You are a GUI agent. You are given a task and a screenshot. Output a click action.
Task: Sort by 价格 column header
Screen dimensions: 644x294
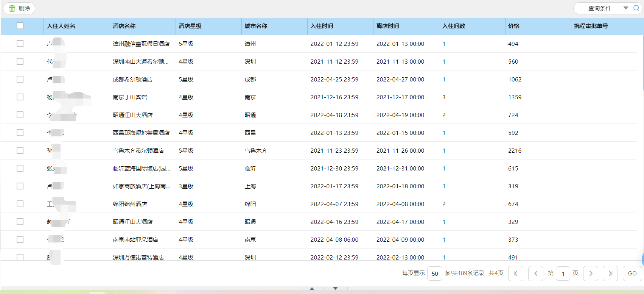pyautogui.click(x=513, y=26)
